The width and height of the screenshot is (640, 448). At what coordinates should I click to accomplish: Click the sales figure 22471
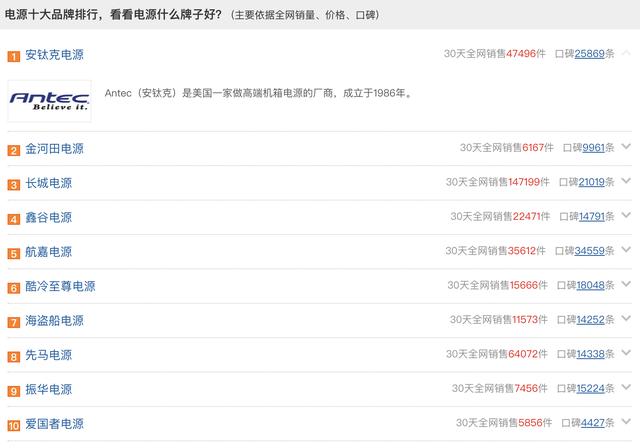tap(526, 216)
